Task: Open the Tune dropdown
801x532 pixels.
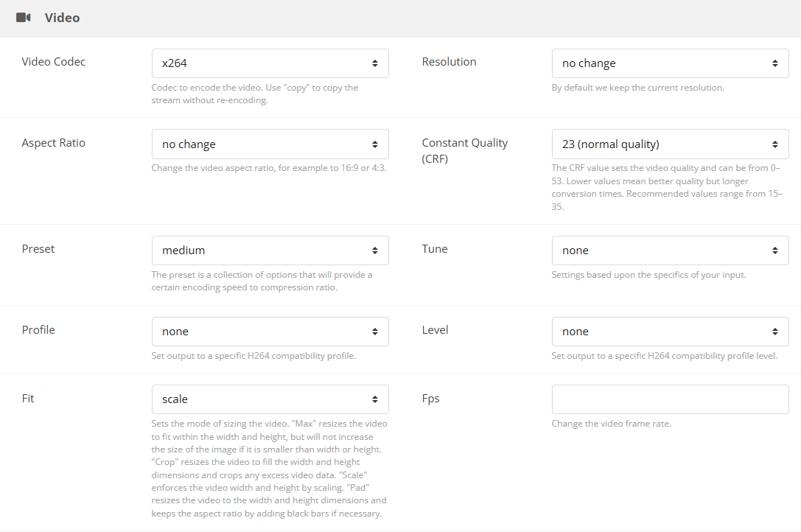Action: click(x=671, y=251)
